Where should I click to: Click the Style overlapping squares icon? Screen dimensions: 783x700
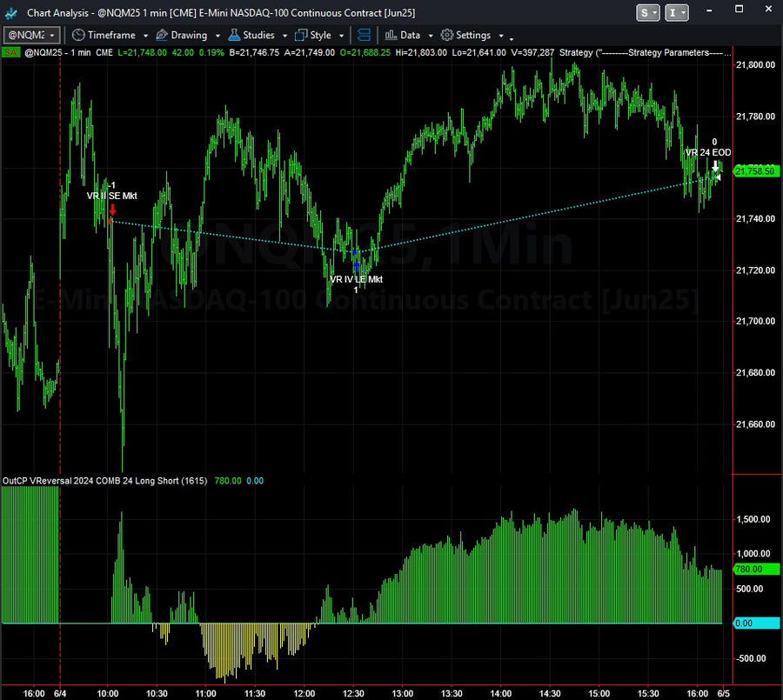coord(301,35)
